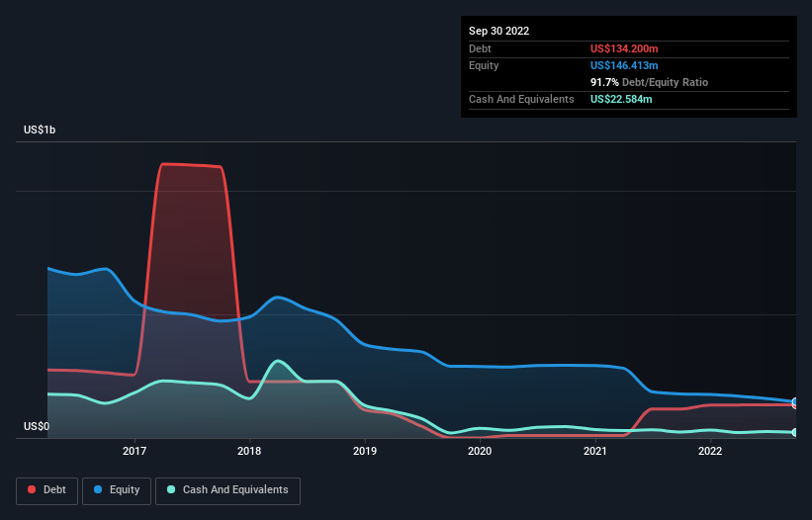This screenshot has height=520, width=812.
Task: Click the US$146.413m equity value
Action: point(624,65)
